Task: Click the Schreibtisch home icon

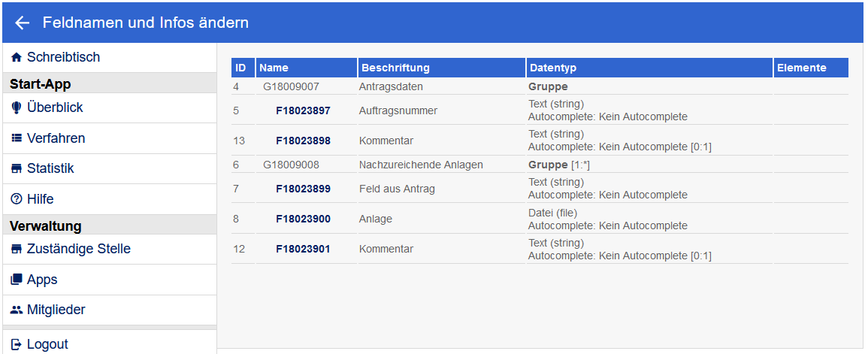Action: click(17, 57)
